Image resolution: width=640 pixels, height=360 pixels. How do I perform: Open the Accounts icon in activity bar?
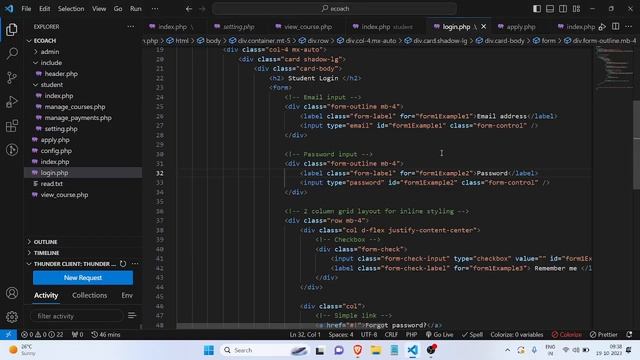coord(12,293)
